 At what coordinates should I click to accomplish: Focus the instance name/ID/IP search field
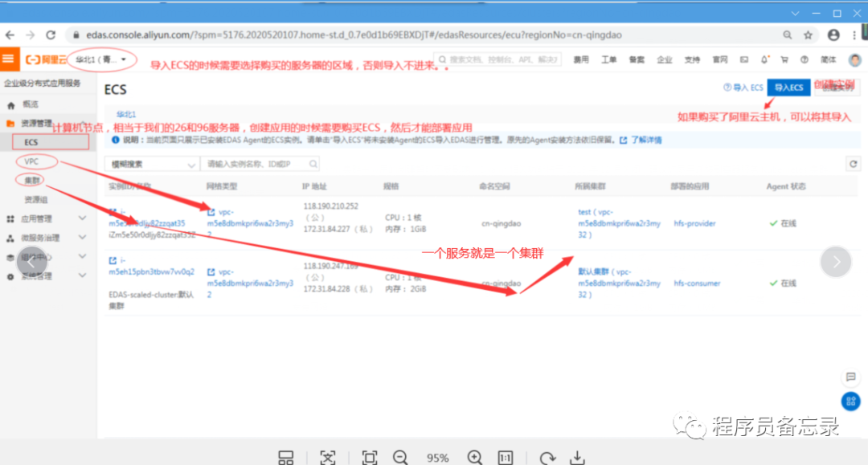coord(259,164)
